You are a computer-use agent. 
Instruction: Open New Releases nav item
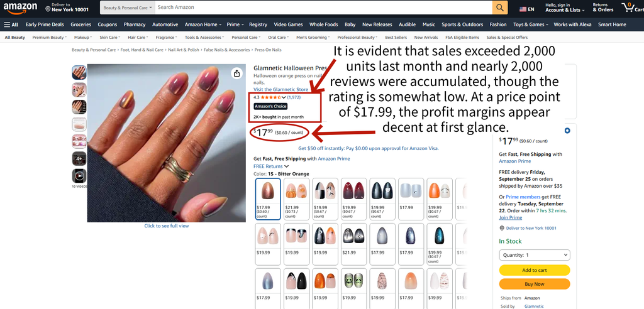pyautogui.click(x=377, y=24)
